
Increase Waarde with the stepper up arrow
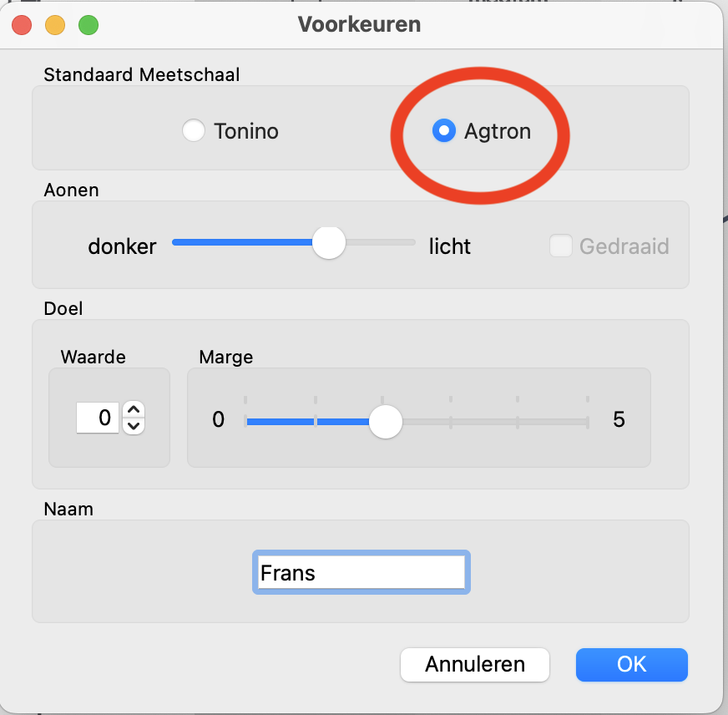134,409
